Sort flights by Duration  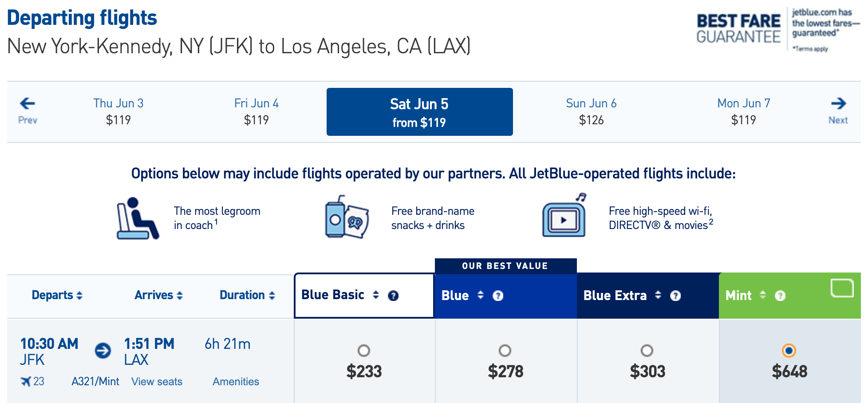(x=247, y=295)
